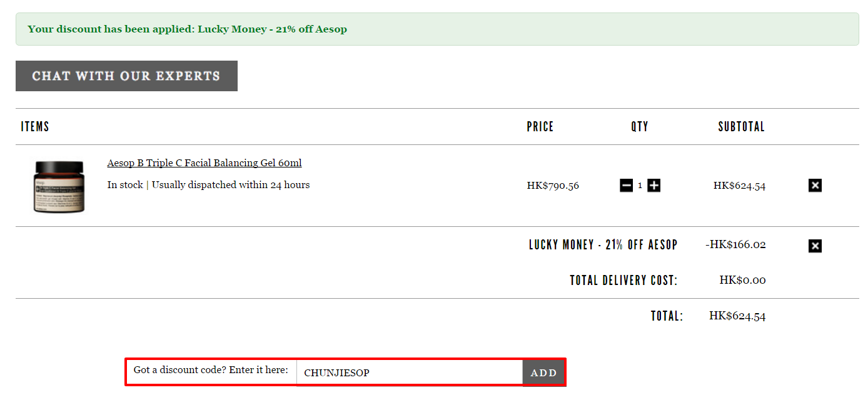The width and height of the screenshot is (868, 400).
Task: Remove the Aesop gel item from basket
Action: pyautogui.click(x=815, y=186)
